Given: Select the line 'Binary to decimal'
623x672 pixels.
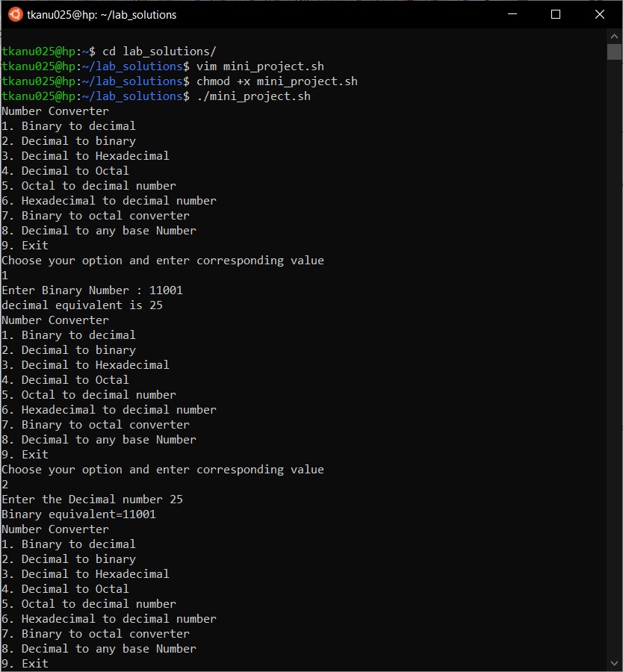Looking at the screenshot, I should [x=69, y=125].
